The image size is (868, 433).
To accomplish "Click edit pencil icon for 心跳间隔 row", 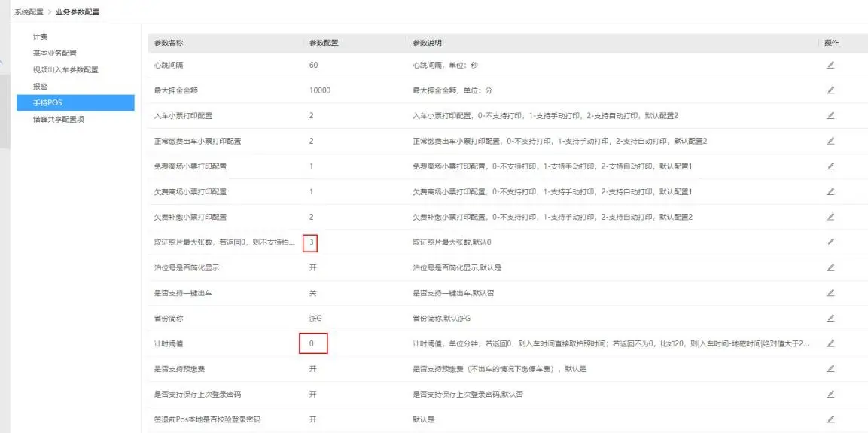I will pos(830,65).
